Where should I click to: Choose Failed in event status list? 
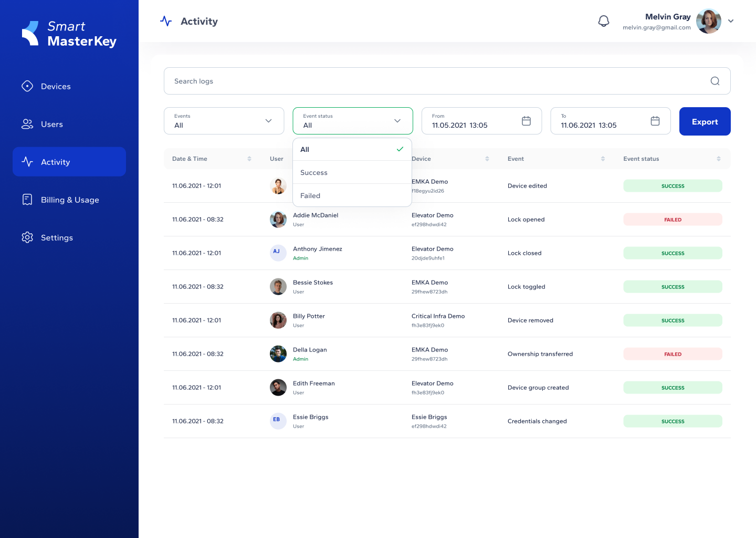pyautogui.click(x=352, y=195)
